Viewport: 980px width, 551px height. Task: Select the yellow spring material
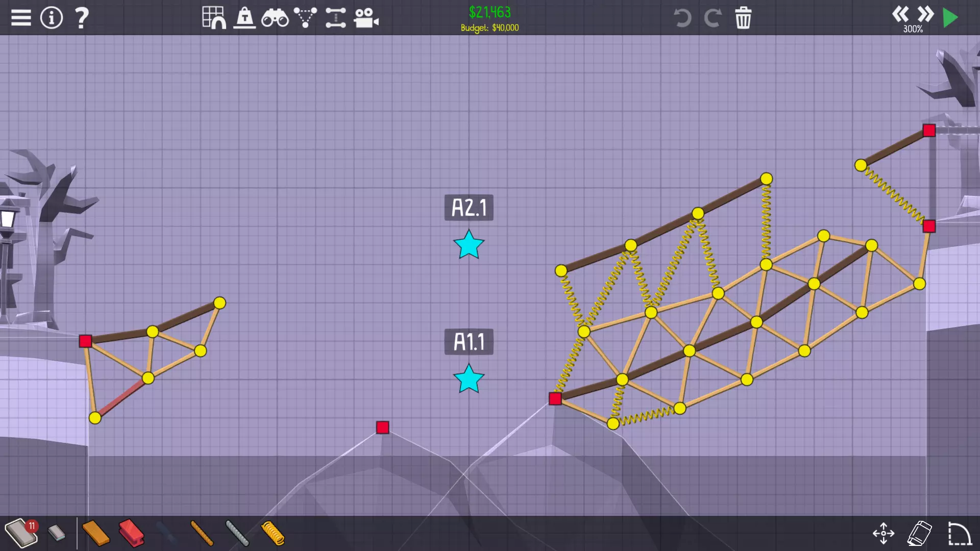[273, 533]
